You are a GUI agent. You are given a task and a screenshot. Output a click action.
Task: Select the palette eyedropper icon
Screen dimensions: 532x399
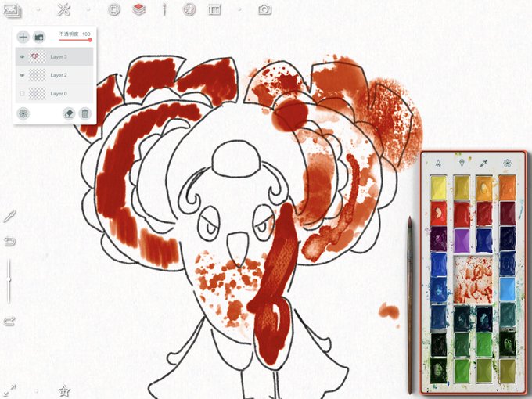click(x=483, y=164)
